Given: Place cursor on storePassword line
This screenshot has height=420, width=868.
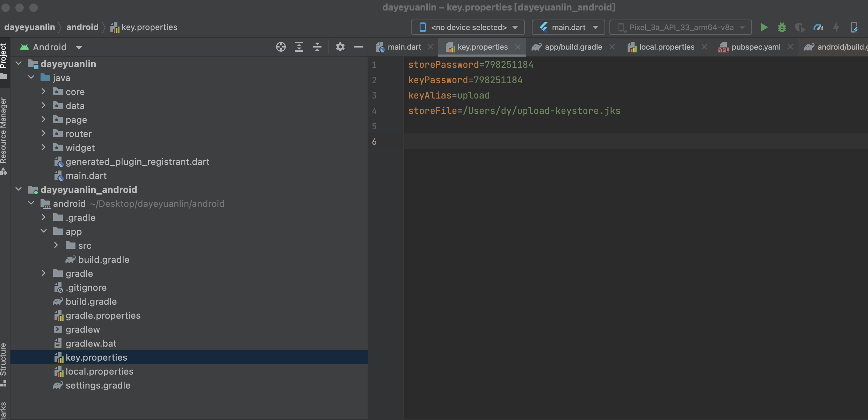Looking at the screenshot, I should pyautogui.click(x=471, y=65).
